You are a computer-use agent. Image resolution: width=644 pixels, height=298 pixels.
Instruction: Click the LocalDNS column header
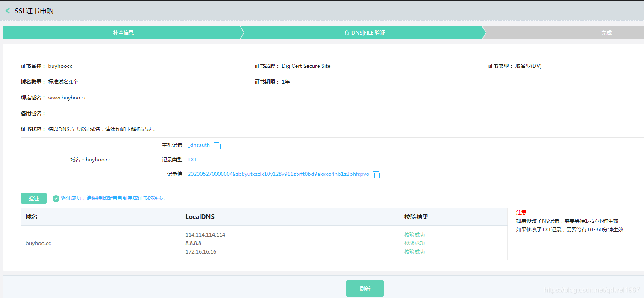click(x=200, y=217)
